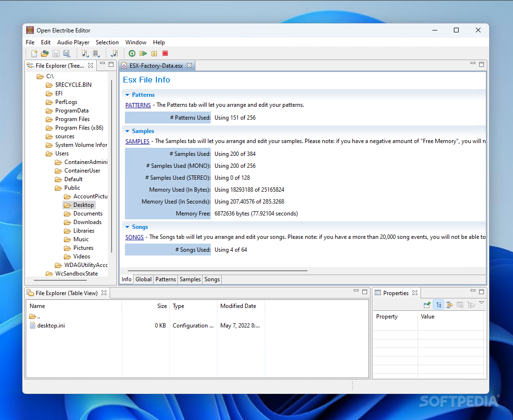This screenshot has width=513, height=420.
Task: Click the New file toolbar icon
Action: click(x=34, y=53)
